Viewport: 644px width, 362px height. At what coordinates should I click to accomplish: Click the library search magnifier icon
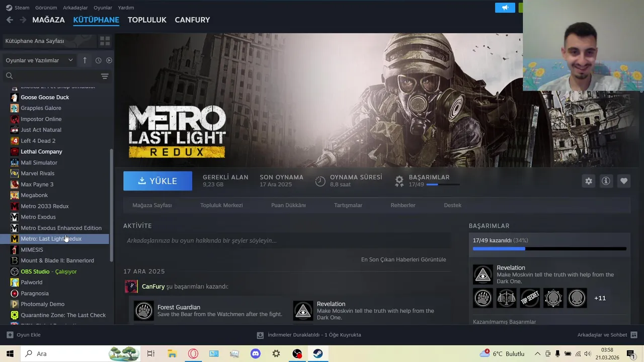[x=9, y=76]
